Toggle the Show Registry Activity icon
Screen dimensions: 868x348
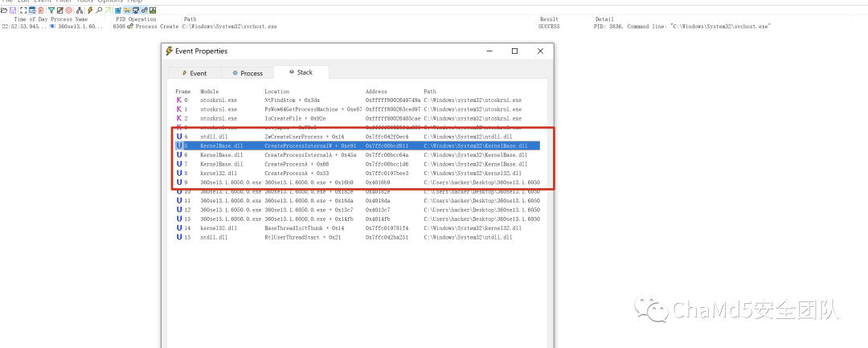coord(118,10)
